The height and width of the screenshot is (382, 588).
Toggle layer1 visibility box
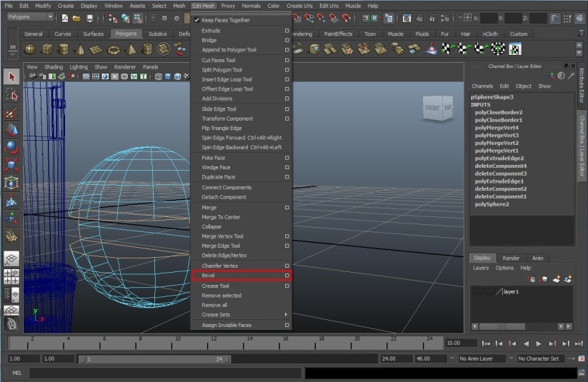477,291
